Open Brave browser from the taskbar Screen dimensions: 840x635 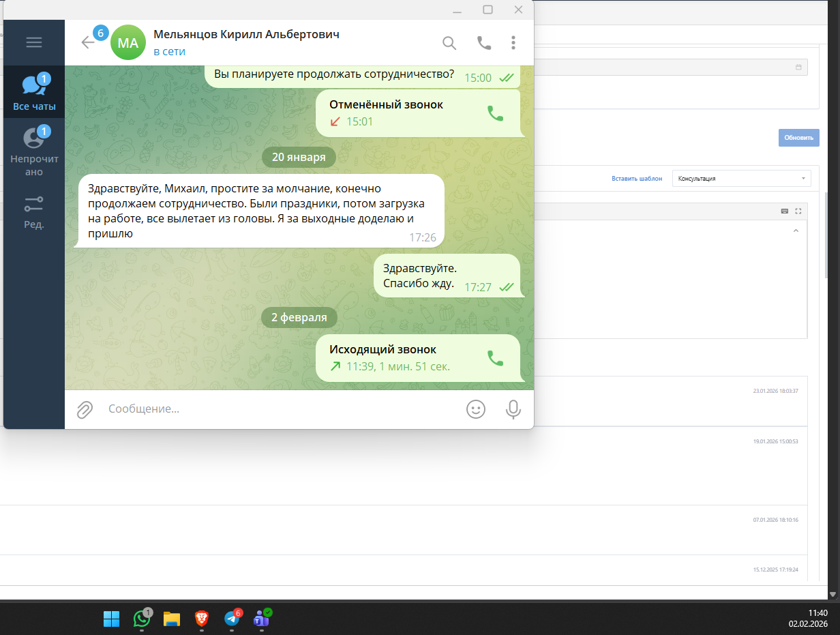click(202, 619)
